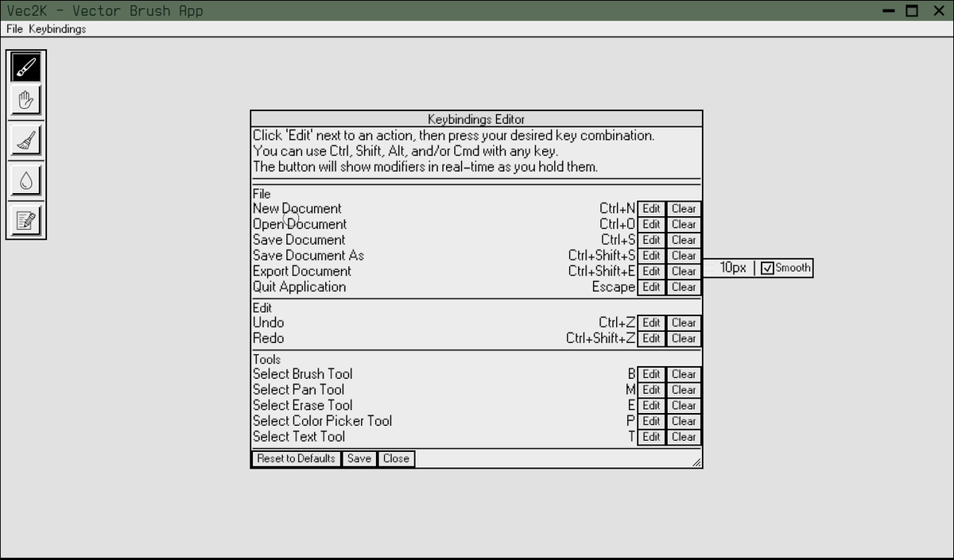Edit the Undo keybinding
This screenshot has height=560, width=954.
(650, 322)
